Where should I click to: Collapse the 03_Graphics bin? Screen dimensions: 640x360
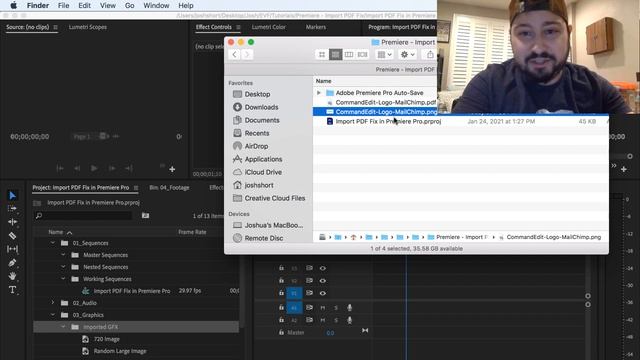53,315
